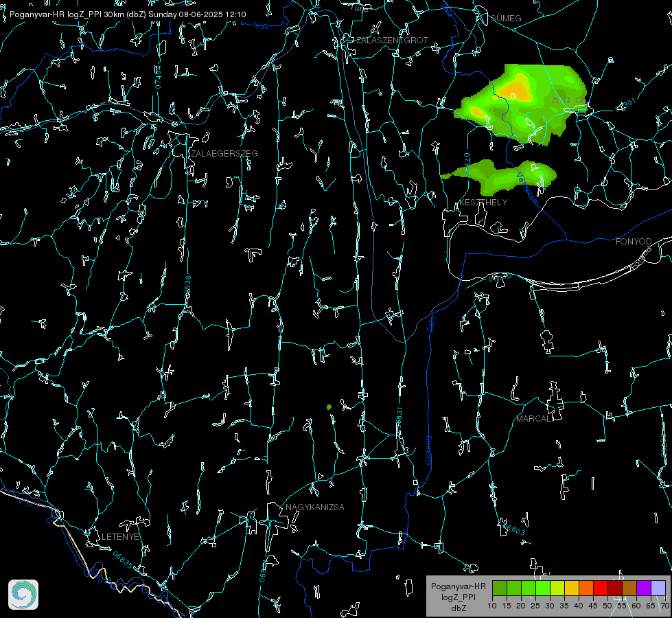Click the 20-25 dBZ green legend swatch
Screen dimensions: 672x618
[529, 588]
